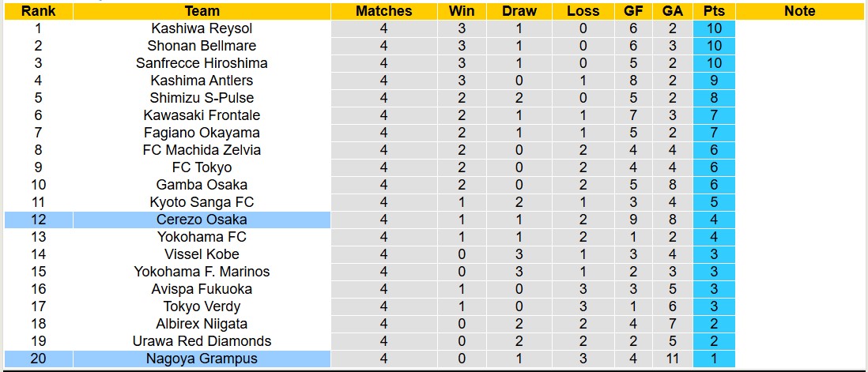Viewport: 868px width, 372px height.
Task: Open the Shonan Bellmare team link
Action: point(202,46)
